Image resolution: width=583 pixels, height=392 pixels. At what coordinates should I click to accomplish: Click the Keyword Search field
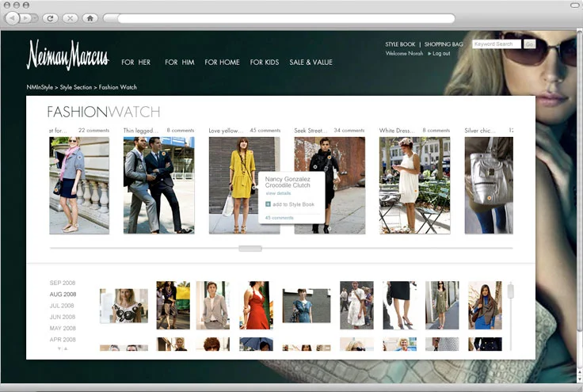(x=497, y=44)
